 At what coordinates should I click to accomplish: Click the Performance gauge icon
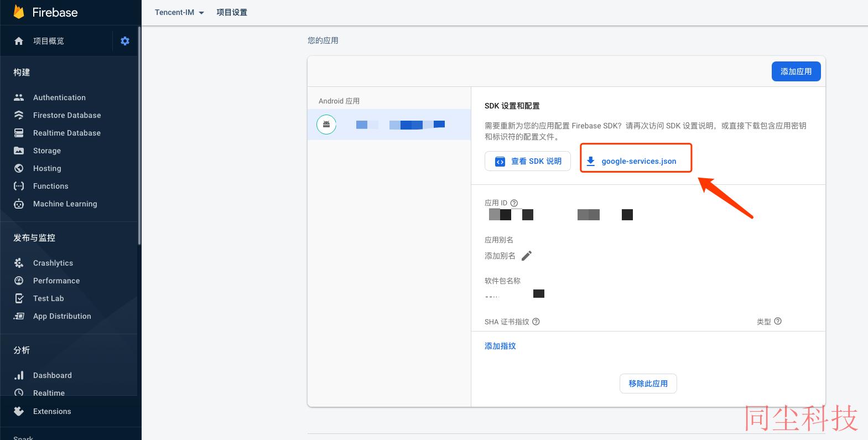(x=19, y=281)
